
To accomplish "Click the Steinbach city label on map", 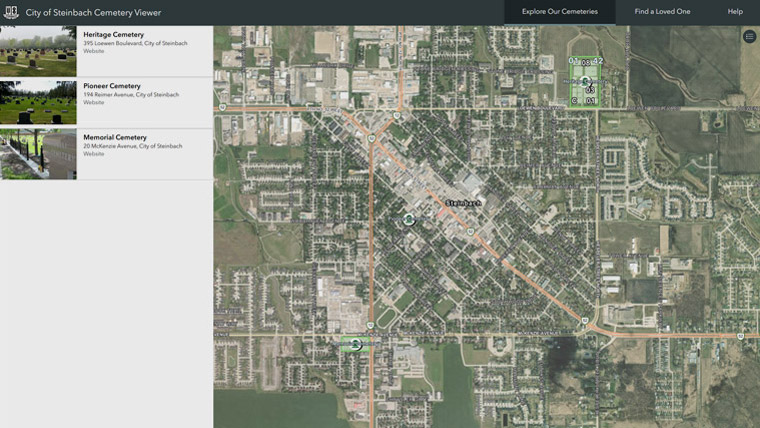I will [463, 203].
